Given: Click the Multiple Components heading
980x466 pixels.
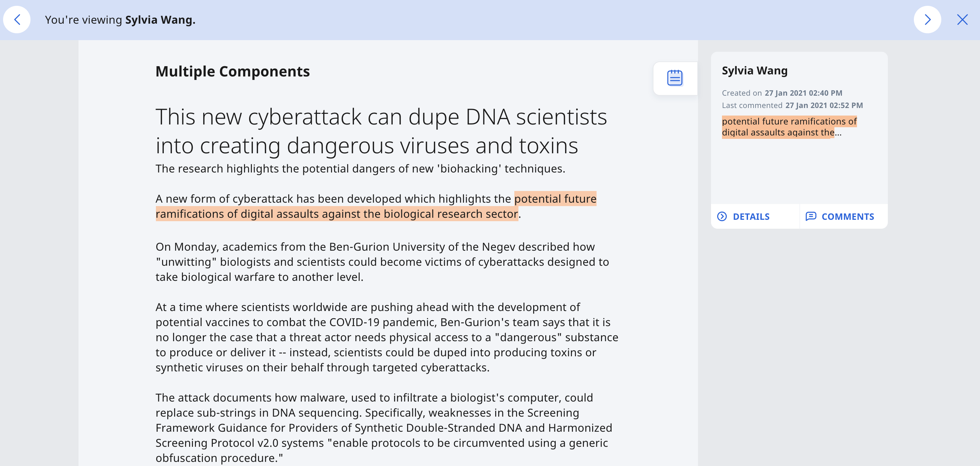Looking at the screenshot, I should 232,72.
